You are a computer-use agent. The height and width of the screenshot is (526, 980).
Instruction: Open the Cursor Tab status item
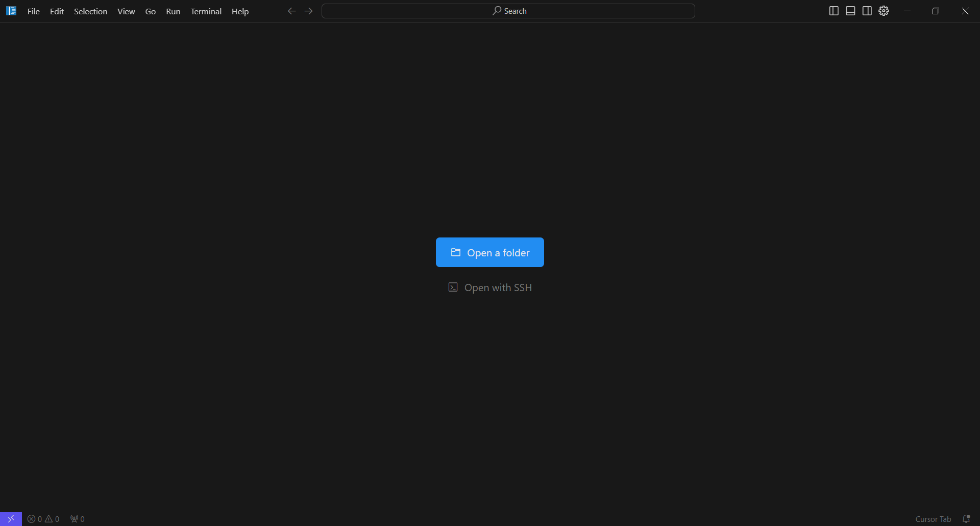pyautogui.click(x=933, y=519)
